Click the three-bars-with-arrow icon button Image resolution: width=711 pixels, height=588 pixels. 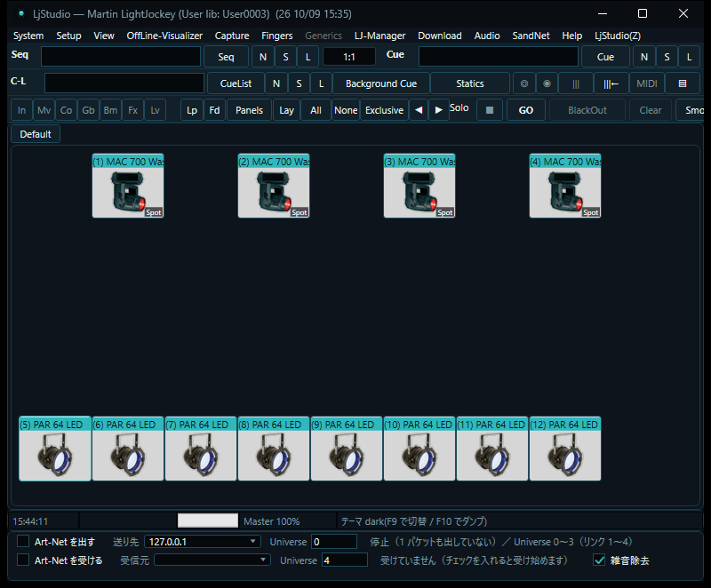(611, 83)
